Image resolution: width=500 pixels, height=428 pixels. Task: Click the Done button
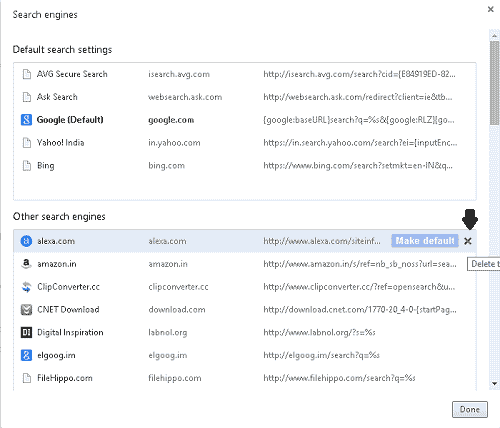pos(470,409)
